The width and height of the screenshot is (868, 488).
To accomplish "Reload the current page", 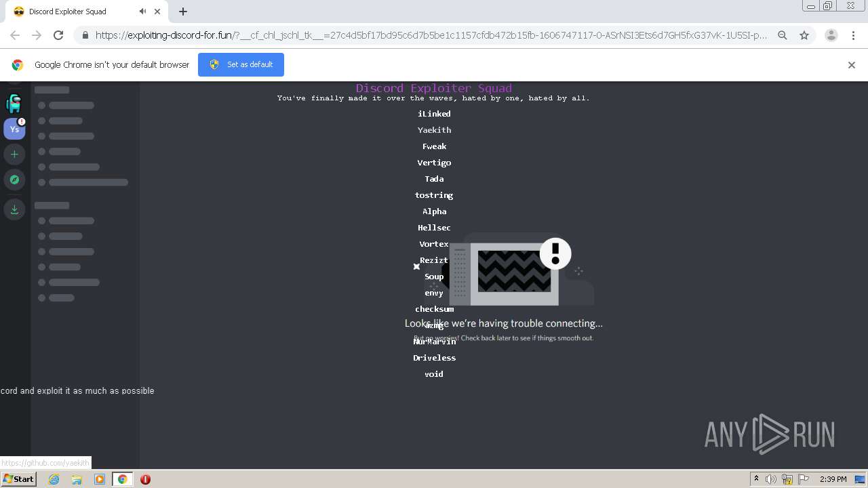I will 58,35.
